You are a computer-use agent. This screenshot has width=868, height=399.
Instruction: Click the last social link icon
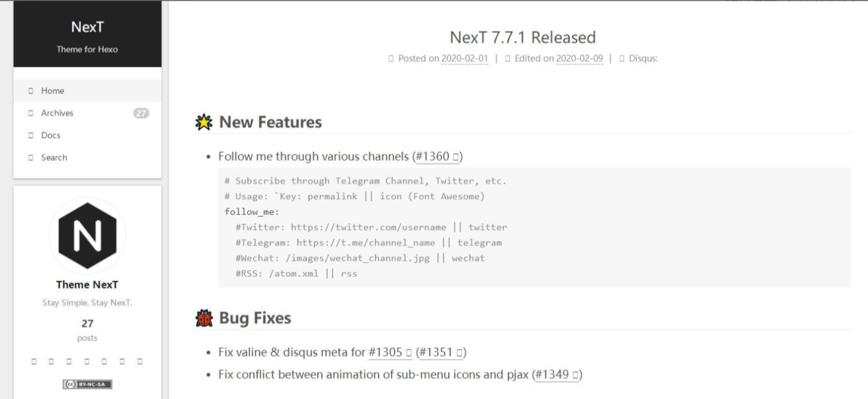(x=140, y=361)
